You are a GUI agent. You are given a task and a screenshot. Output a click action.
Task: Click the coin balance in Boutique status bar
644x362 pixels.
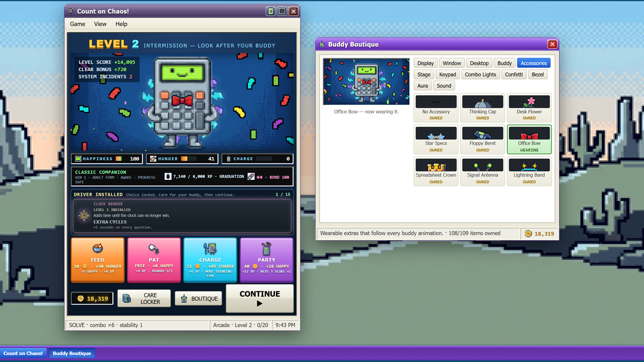[539, 234]
